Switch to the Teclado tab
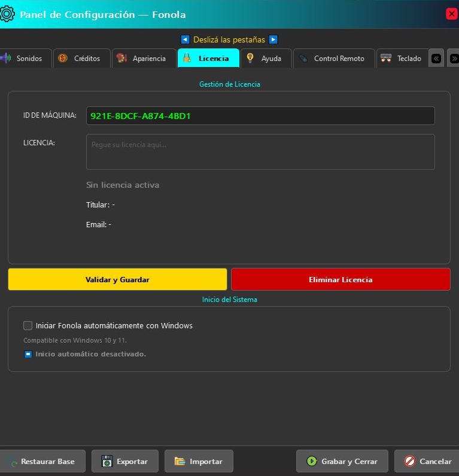Screen dimensions: 459x476 click(403, 58)
